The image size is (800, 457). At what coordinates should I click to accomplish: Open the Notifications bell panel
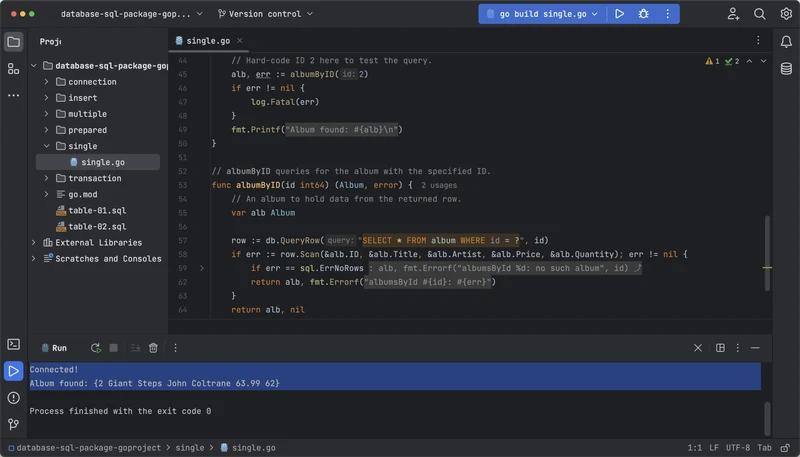tap(787, 42)
